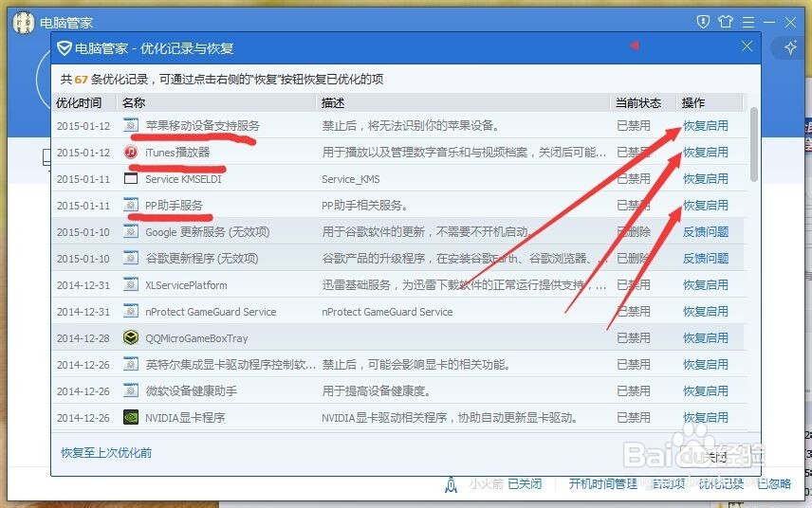Click the nProtect GameGuard Service icon

point(131,312)
